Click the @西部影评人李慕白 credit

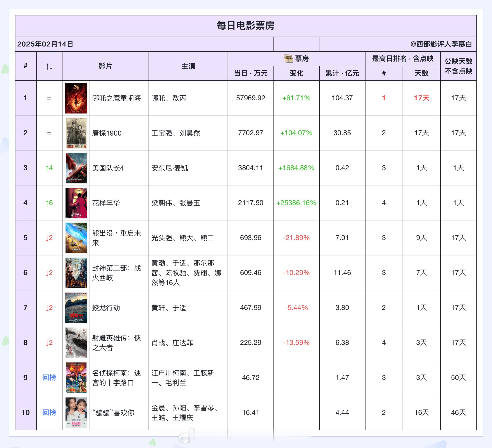441,44
